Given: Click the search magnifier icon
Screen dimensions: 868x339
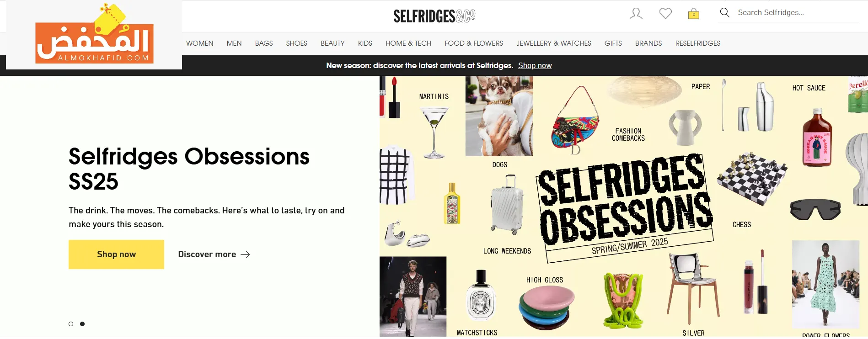Looking at the screenshot, I should tap(724, 12).
